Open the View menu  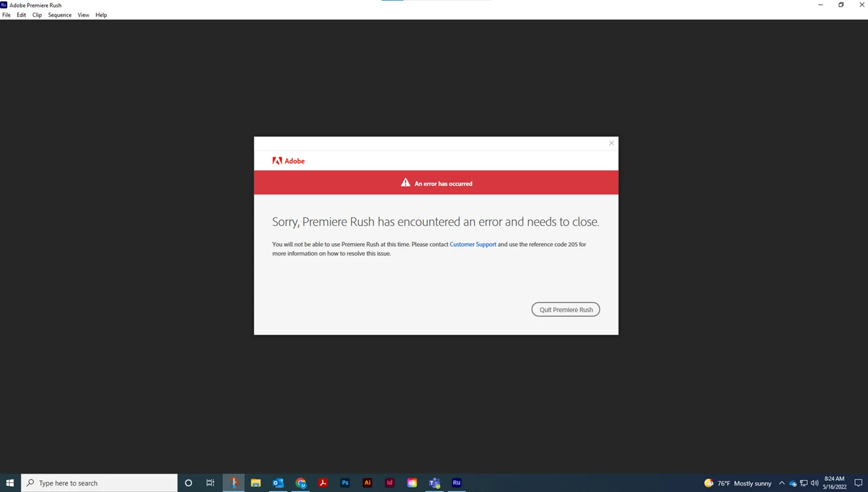[x=83, y=15]
